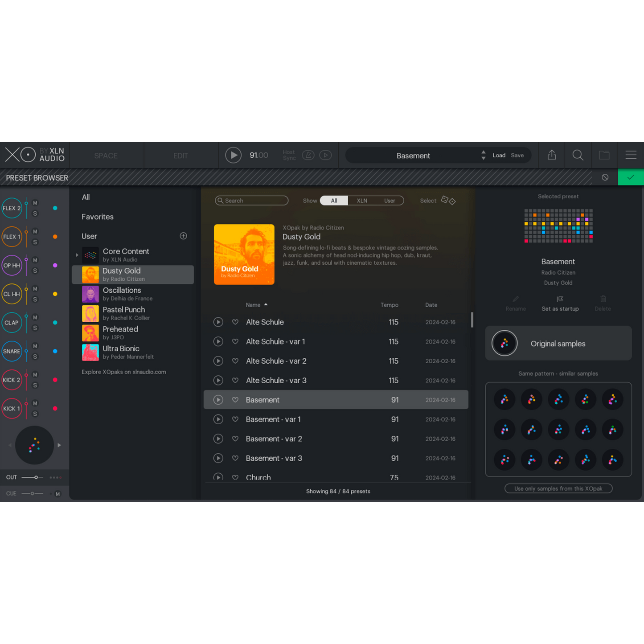Screen dimensions: 644x644
Task: Open the hamburger menu icon
Action: click(x=631, y=155)
